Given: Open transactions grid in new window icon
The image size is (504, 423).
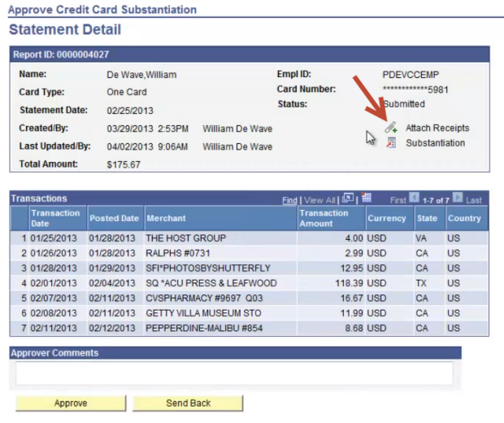Looking at the screenshot, I should [348, 198].
